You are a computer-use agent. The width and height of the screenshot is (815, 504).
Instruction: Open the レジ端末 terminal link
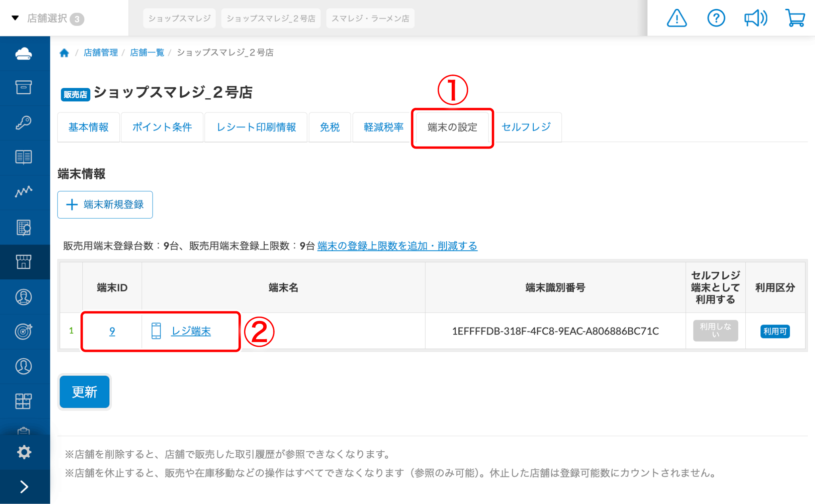pyautogui.click(x=191, y=331)
